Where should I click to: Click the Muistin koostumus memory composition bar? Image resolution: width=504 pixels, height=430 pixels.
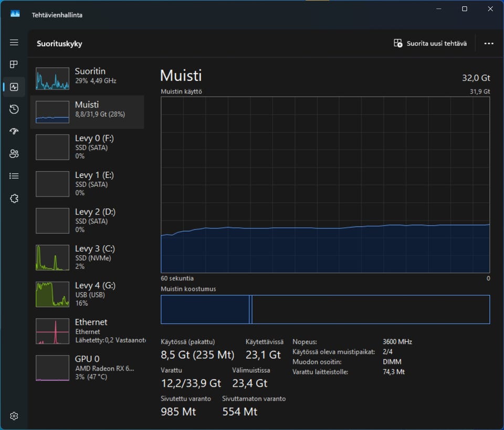[325, 309]
